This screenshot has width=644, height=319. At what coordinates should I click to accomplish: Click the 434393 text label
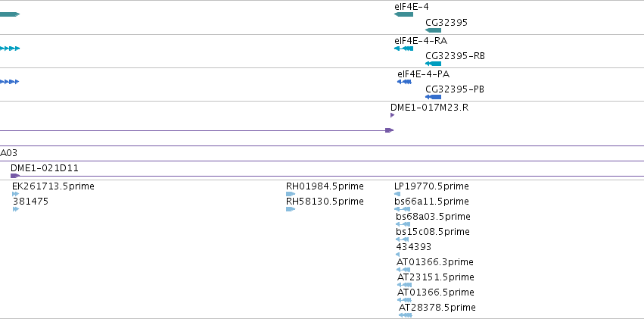(414, 247)
